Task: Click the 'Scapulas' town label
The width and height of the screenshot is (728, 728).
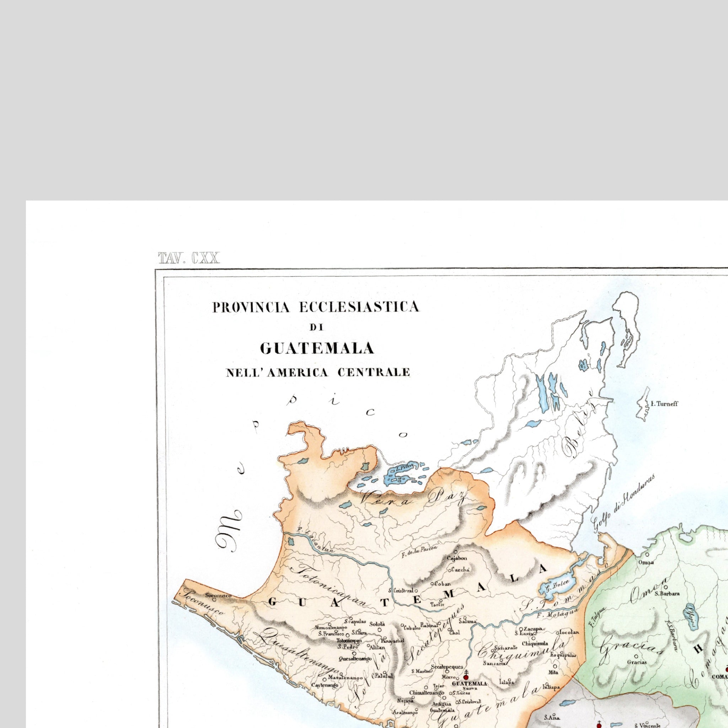Action: [x=355, y=621]
